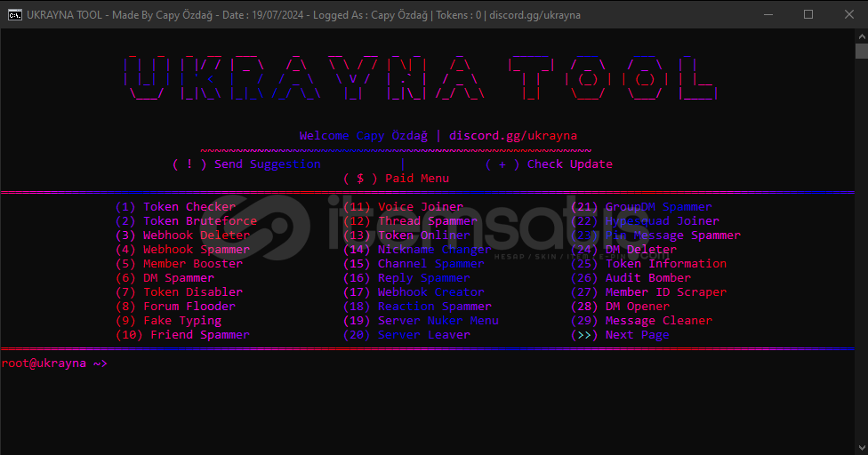
Task: Click the Member Booster line
Action: (179, 264)
